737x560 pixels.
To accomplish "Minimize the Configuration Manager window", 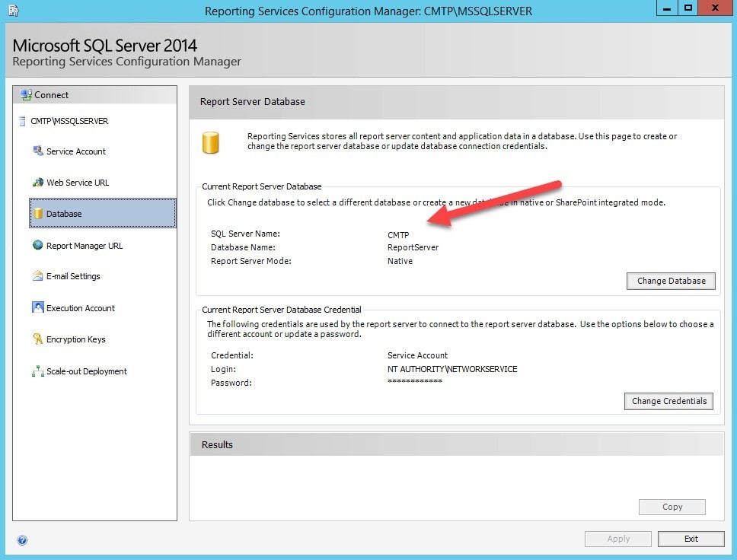I will click(x=667, y=8).
